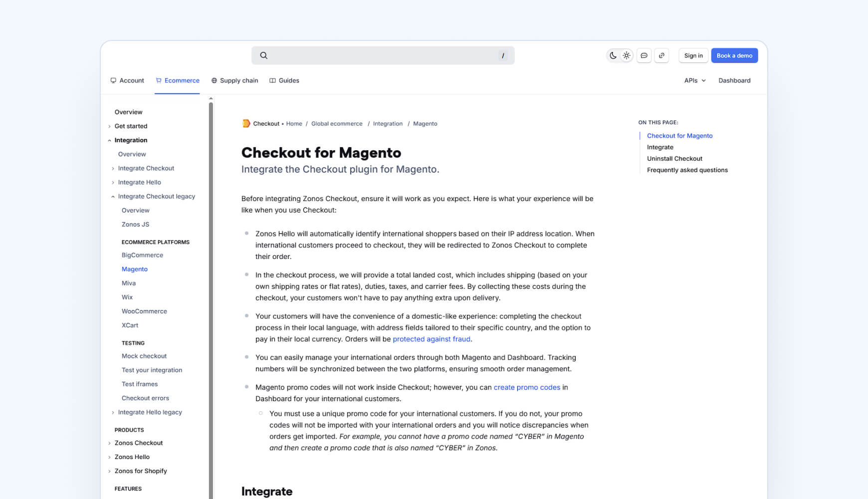Open XCart platform page
The height and width of the screenshot is (499, 868).
[x=130, y=325]
